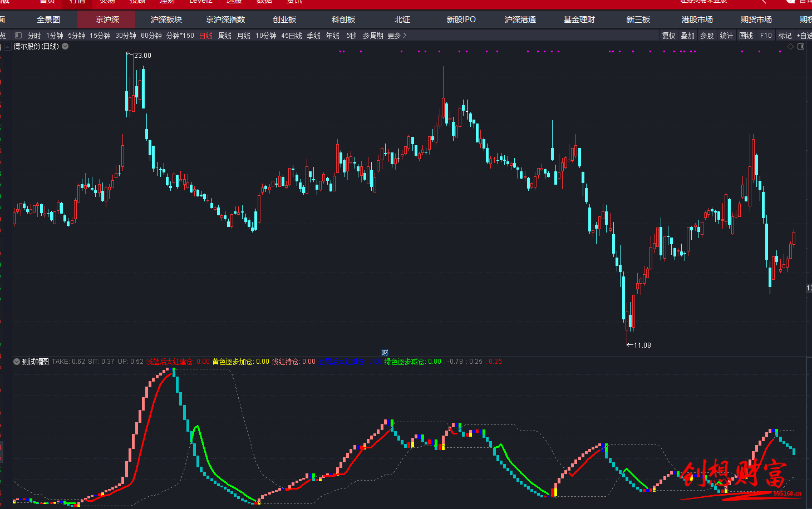The height and width of the screenshot is (509, 812).
Task: Click the 测试幅图 indicator name
Action: pyautogui.click(x=36, y=362)
